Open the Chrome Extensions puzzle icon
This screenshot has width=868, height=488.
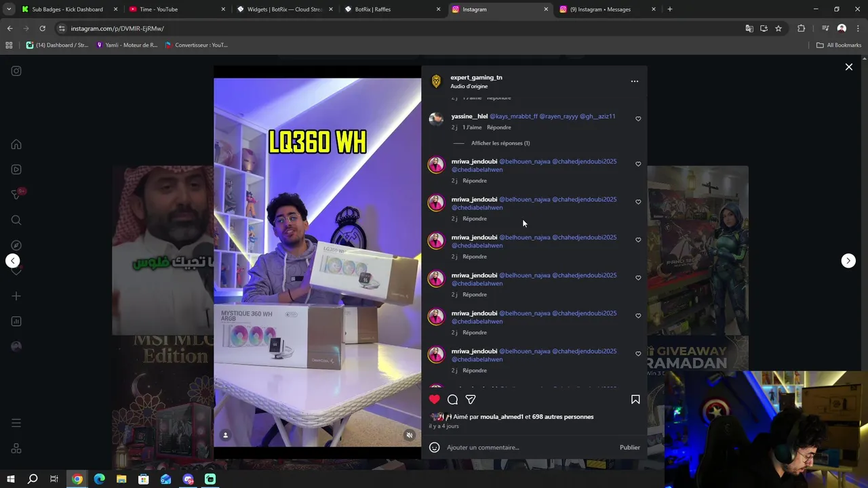coord(802,28)
